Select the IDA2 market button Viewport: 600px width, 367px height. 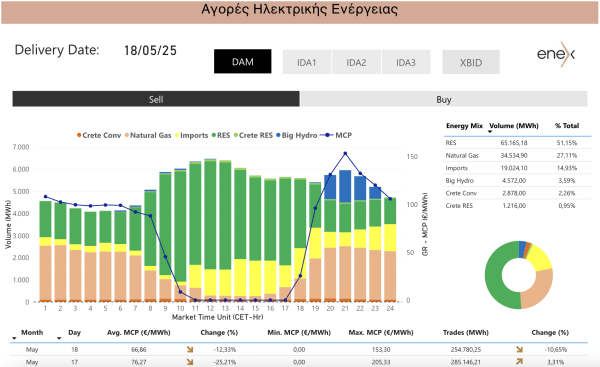click(356, 62)
